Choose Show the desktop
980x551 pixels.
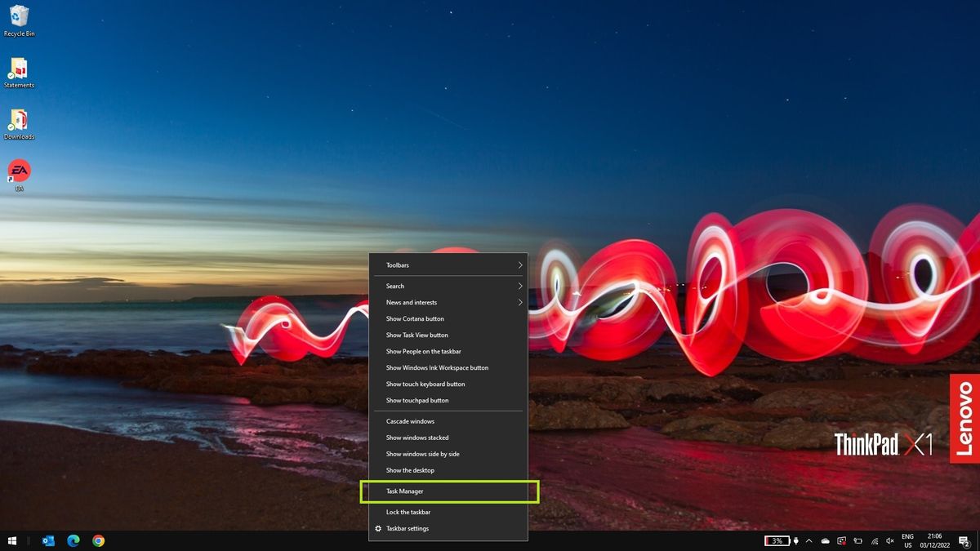[448, 471]
